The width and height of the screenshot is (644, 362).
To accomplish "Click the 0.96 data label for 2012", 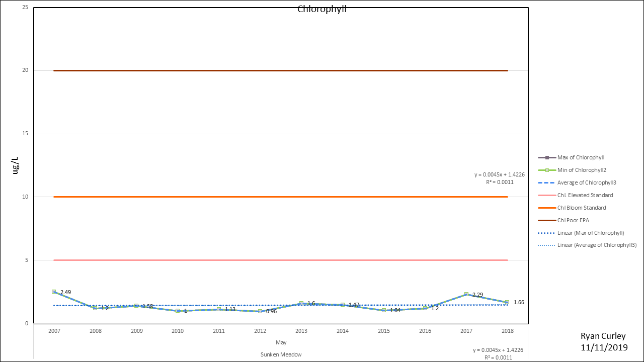I will click(271, 311).
